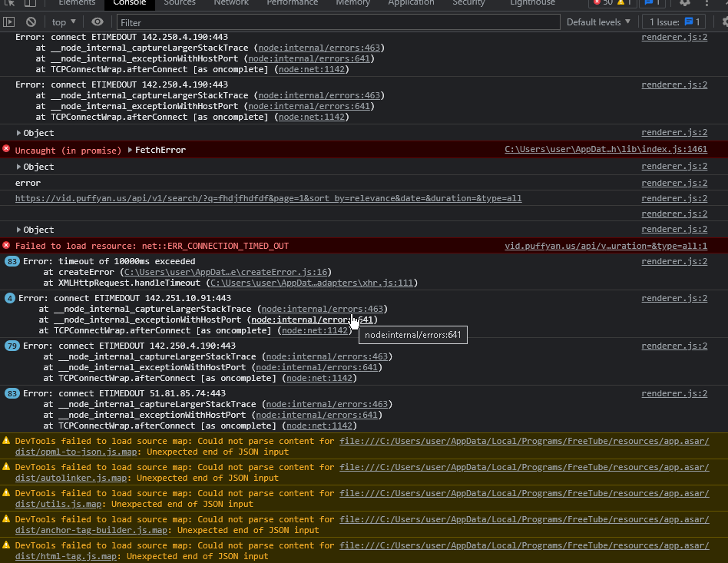Select the inspect element cursor icon
728x563 pixels.
(10, 2)
